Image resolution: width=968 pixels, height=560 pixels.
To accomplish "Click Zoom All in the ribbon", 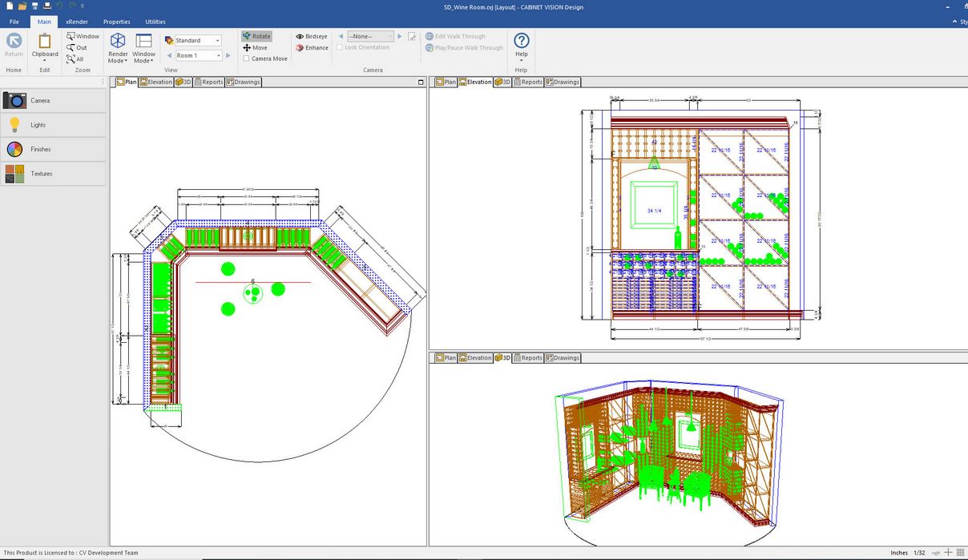I will [x=75, y=58].
